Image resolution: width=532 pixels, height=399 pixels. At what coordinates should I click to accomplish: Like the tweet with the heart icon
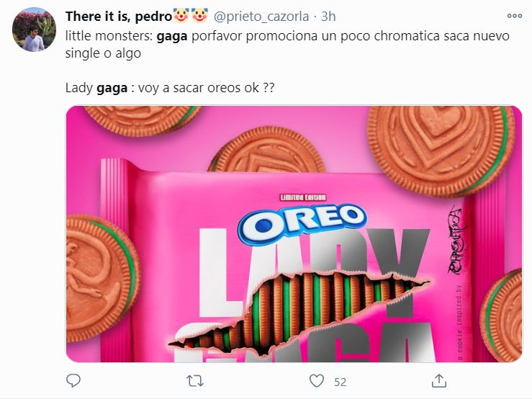(x=317, y=381)
